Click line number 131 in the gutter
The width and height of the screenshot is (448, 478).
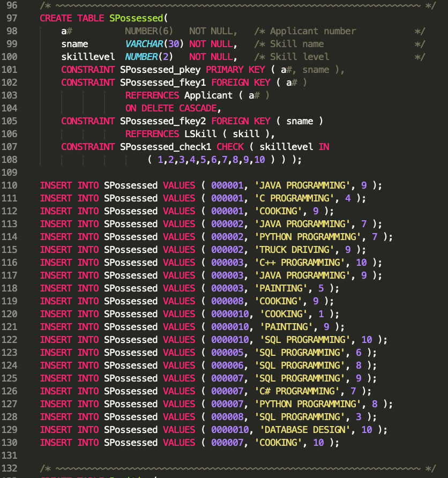(x=9, y=455)
